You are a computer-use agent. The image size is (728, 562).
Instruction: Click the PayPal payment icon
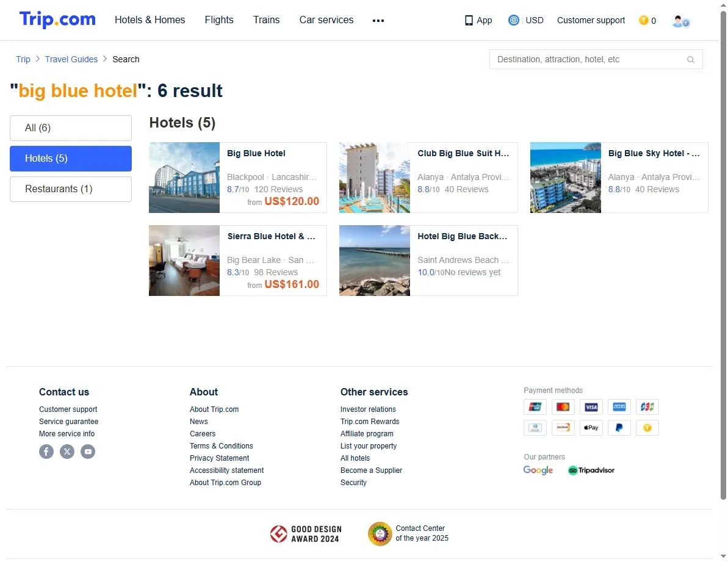click(x=619, y=427)
